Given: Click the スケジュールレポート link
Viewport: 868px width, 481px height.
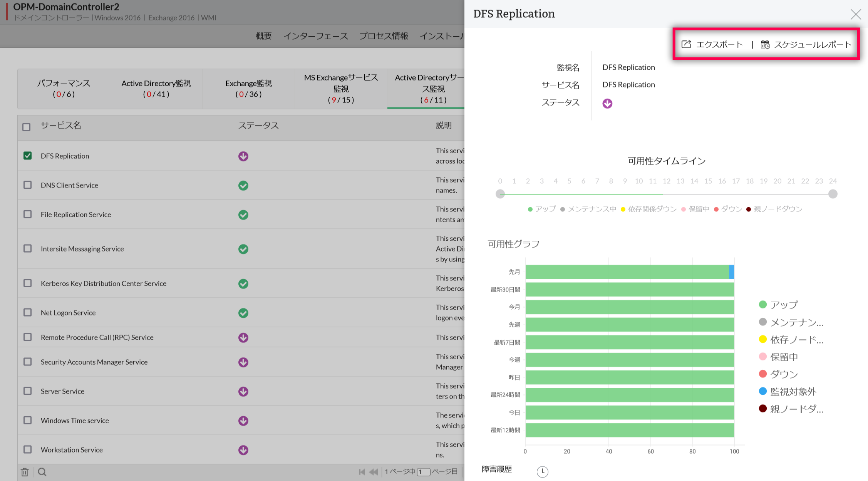Looking at the screenshot, I should (x=813, y=45).
